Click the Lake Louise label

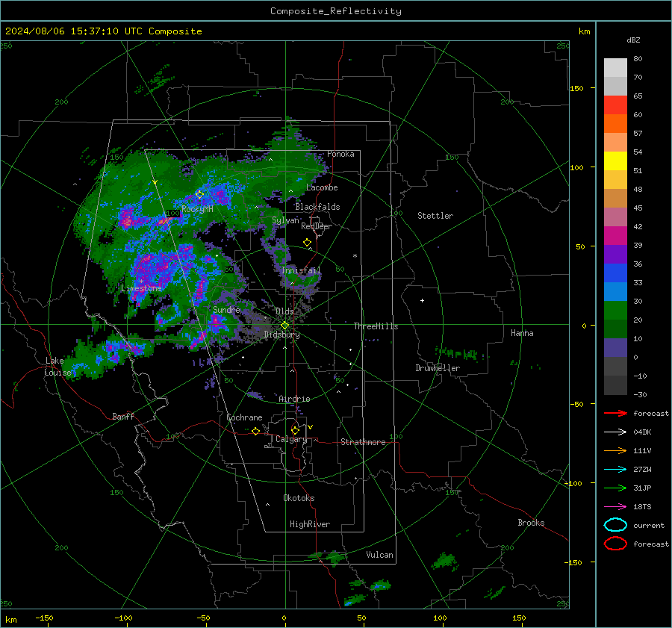pos(57,367)
